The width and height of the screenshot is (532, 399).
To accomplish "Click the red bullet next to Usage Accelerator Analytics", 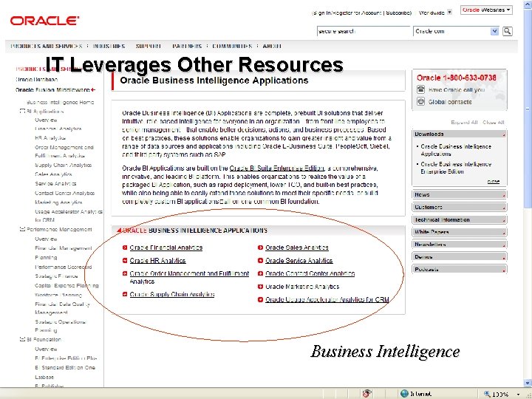I will pyautogui.click(x=260, y=299).
